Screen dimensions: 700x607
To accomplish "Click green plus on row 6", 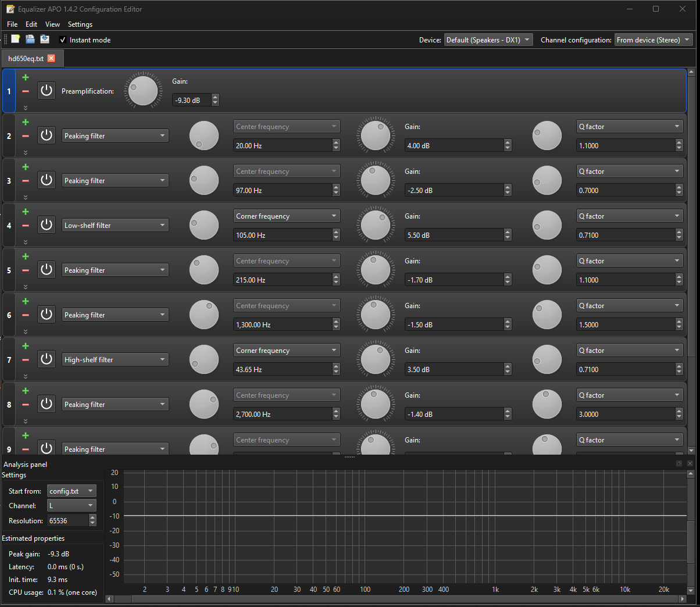I will click(26, 301).
